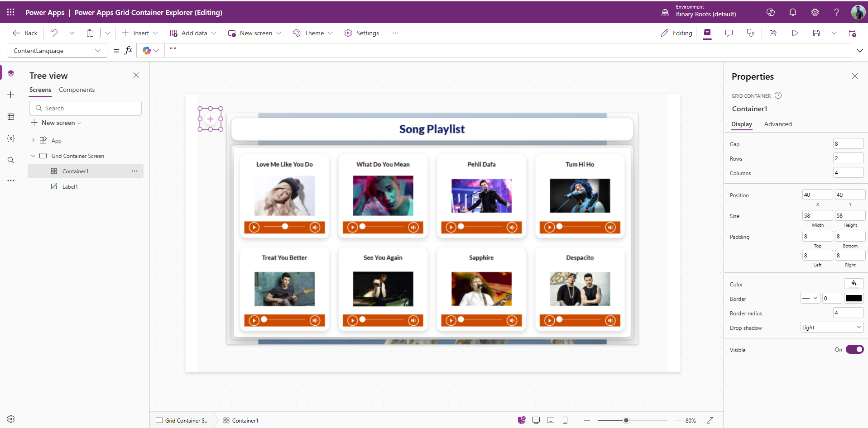Screen dimensions: 868x428
Task: Click New screen in the tree view panel
Action: pos(56,123)
